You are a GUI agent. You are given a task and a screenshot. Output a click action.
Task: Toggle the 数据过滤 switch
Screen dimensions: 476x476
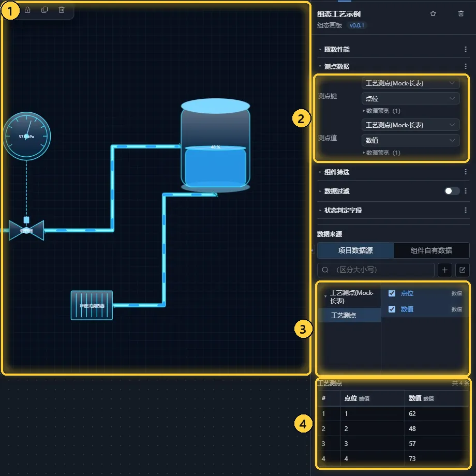pyautogui.click(x=451, y=191)
